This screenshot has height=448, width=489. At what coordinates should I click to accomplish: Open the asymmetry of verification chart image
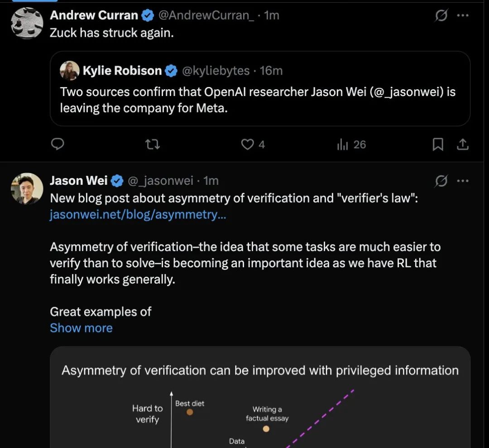pos(260,397)
